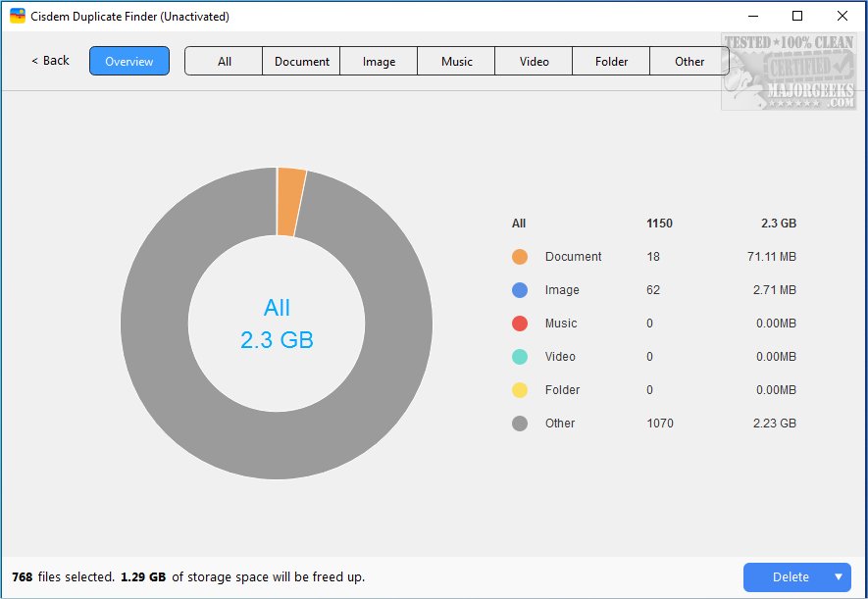Click the Other size 2.23 GB

775,424
